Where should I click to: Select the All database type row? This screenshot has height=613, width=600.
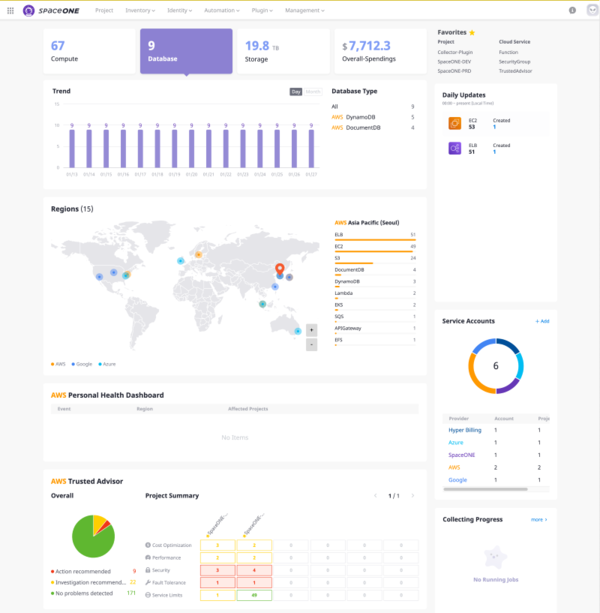[x=373, y=106]
